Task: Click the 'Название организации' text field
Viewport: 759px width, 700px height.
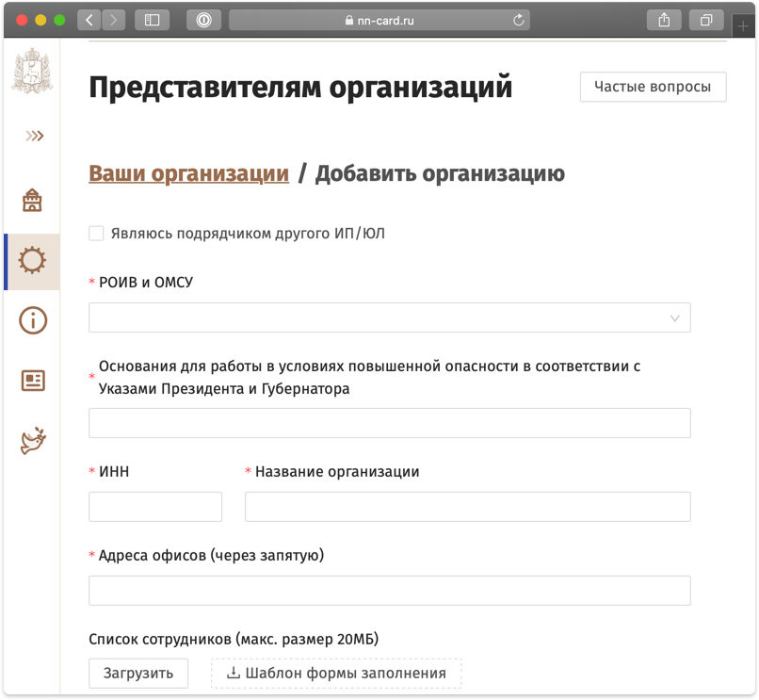Action: [467, 507]
